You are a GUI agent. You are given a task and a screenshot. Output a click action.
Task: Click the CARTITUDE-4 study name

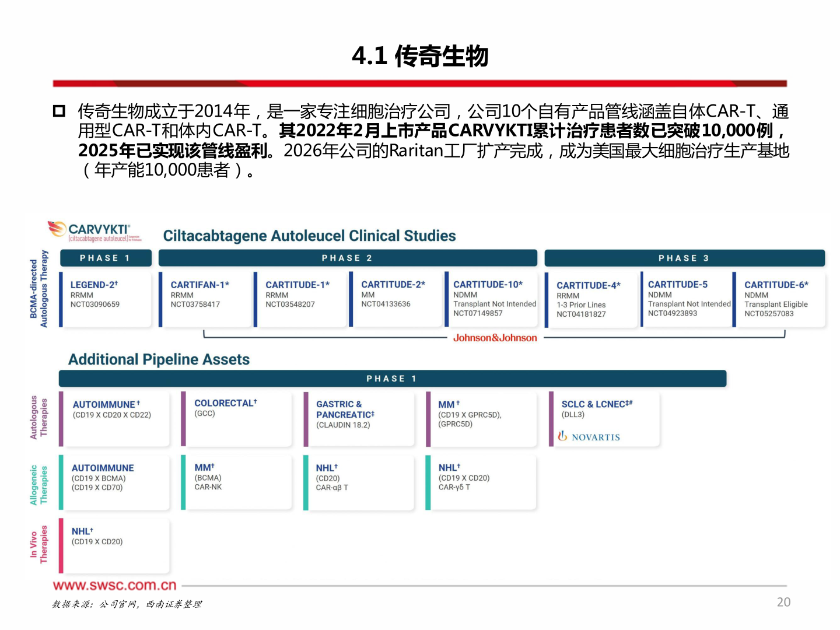(x=589, y=285)
